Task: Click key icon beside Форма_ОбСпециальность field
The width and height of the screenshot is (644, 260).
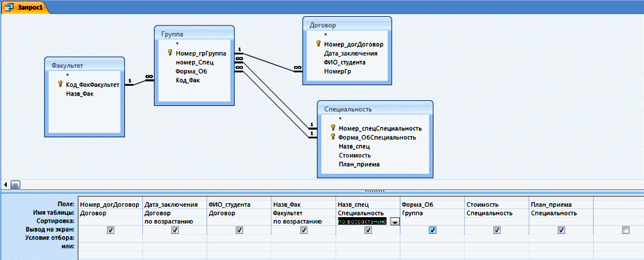Action: tap(333, 137)
